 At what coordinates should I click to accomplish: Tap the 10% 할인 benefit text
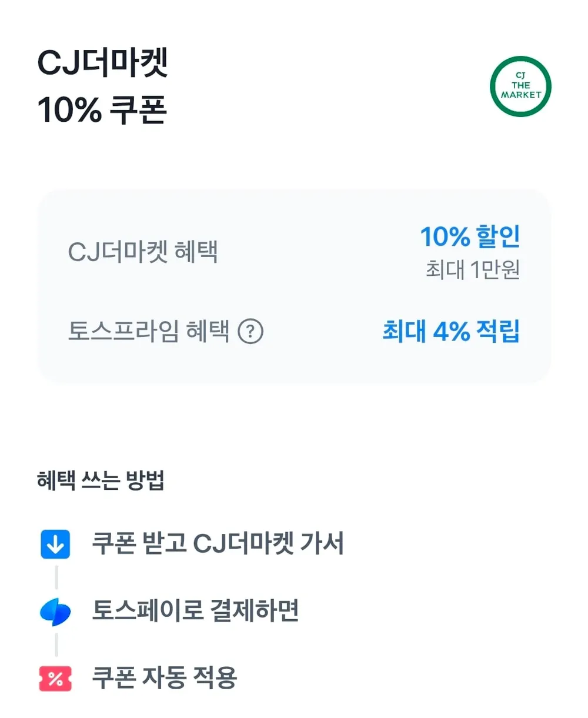(470, 236)
